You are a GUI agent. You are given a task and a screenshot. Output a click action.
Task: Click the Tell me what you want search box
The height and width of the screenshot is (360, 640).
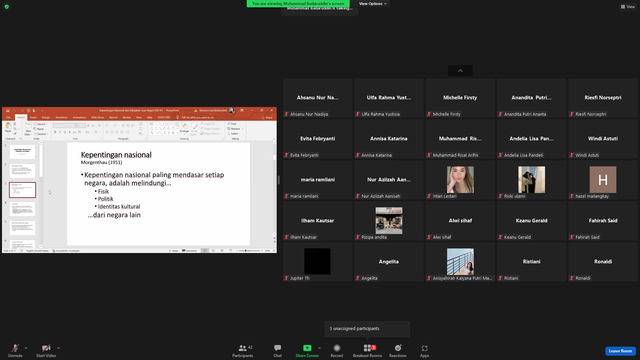point(198,118)
